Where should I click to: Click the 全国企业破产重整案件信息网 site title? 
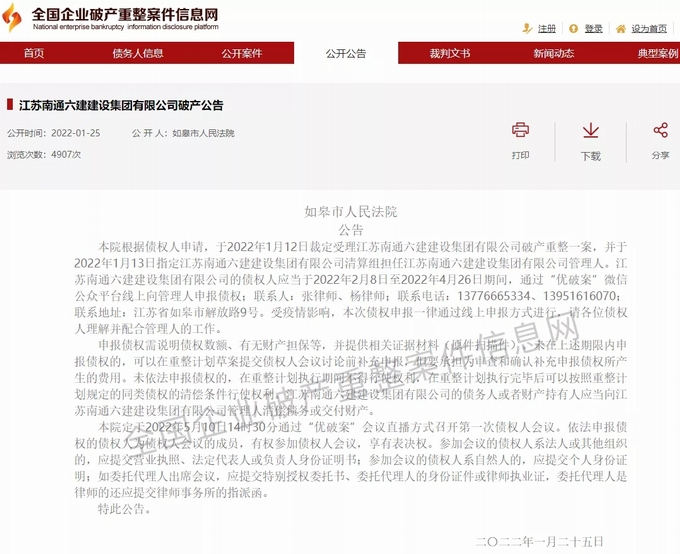[125, 15]
